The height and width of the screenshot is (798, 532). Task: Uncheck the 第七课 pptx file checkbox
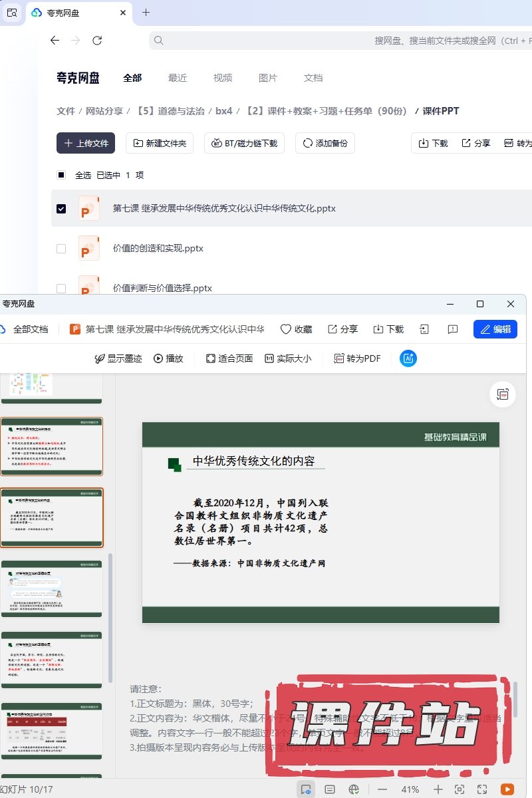tap(61, 208)
